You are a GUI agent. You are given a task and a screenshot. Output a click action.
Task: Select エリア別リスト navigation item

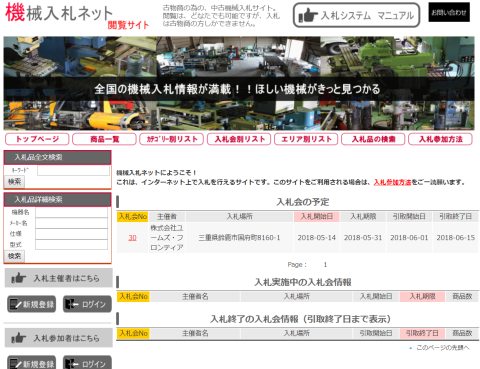tap(306, 139)
